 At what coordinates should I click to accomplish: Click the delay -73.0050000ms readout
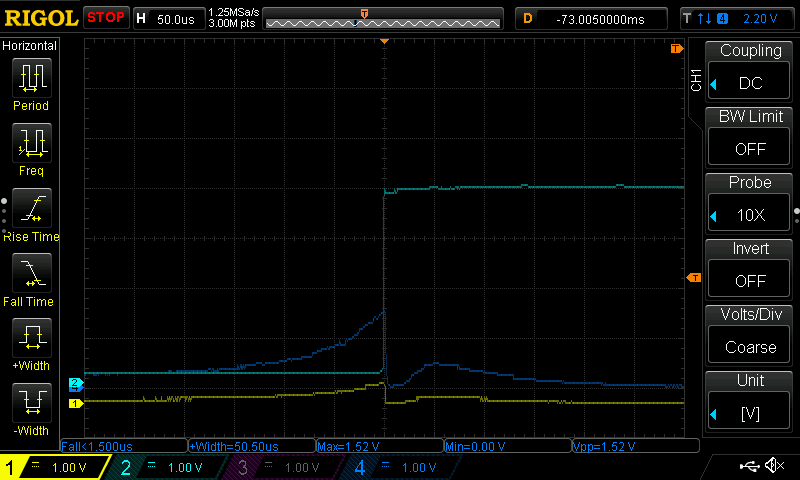[x=600, y=19]
